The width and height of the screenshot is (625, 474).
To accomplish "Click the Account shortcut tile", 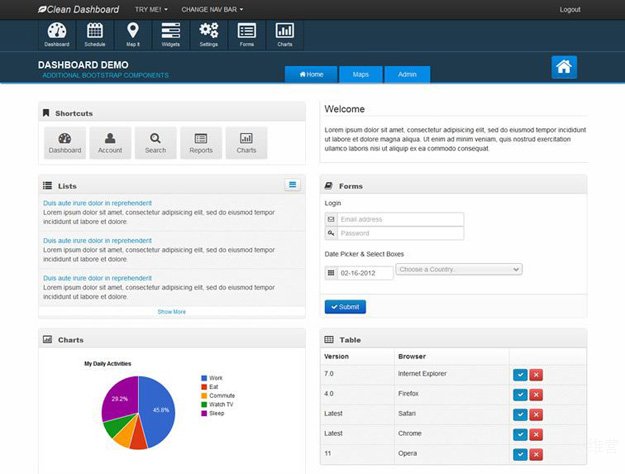I will click(x=110, y=143).
